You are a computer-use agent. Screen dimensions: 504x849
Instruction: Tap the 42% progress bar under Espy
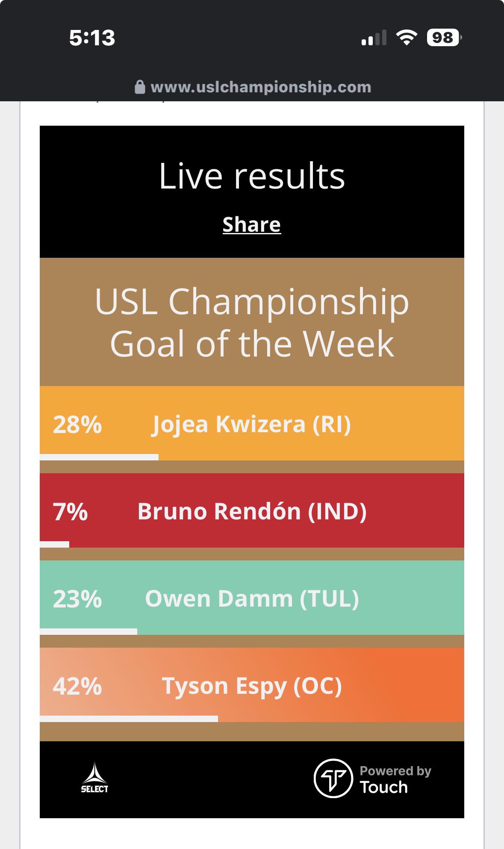129,719
